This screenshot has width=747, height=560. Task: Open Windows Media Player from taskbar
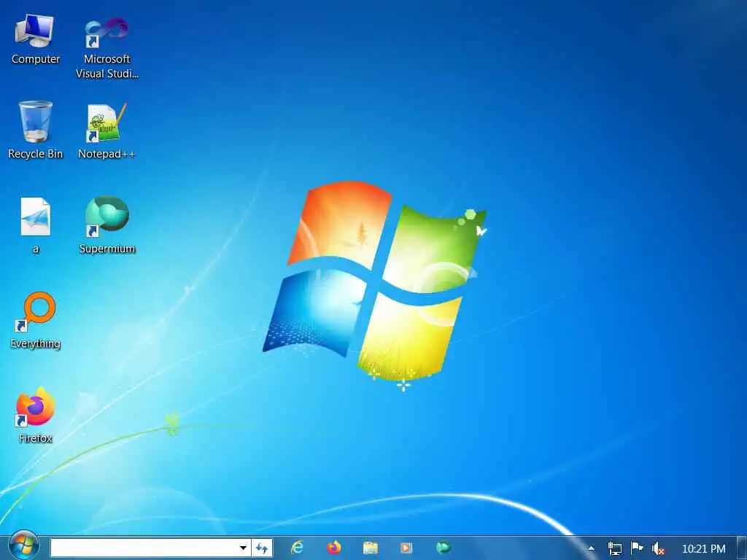coord(406,548)
